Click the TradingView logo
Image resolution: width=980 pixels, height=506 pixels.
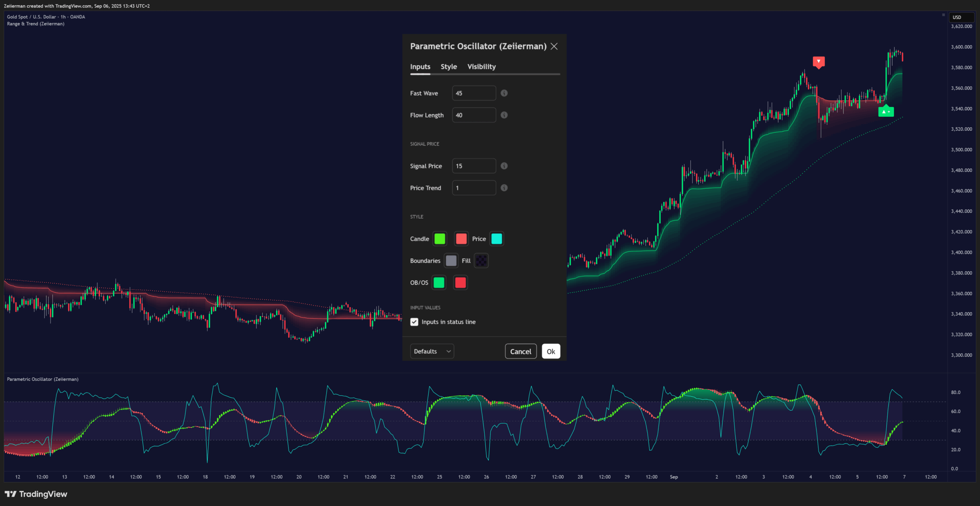[36, 494]
